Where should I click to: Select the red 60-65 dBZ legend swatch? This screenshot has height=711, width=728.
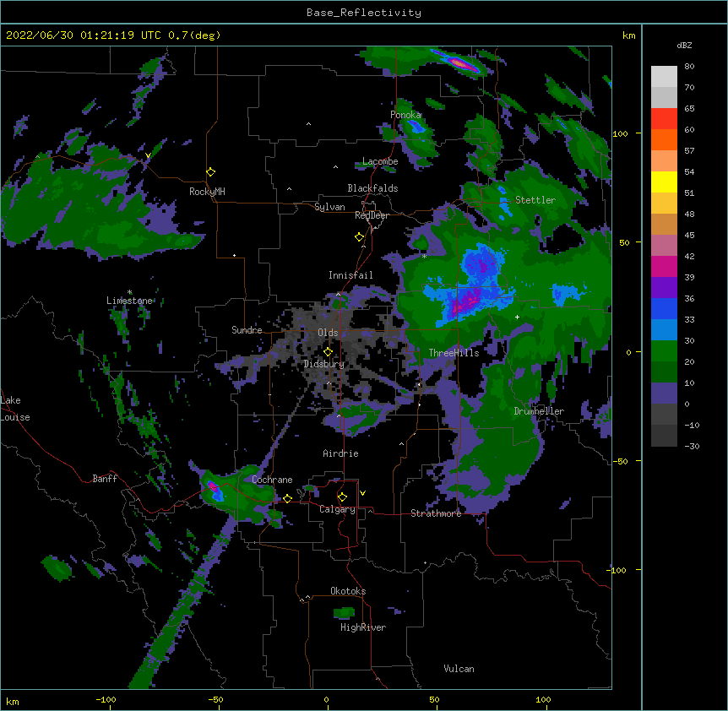[664, 119]
